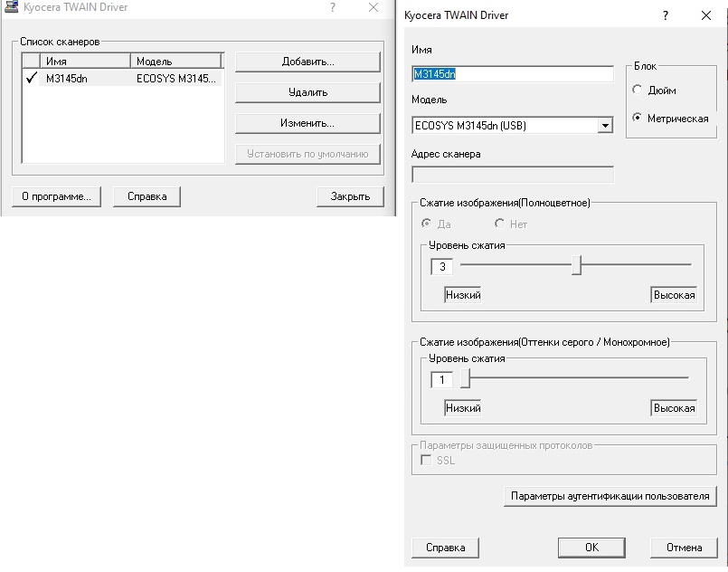Click Справка in the scanner list window
This screenshot has width=728, height=572.
pos(147,196)
